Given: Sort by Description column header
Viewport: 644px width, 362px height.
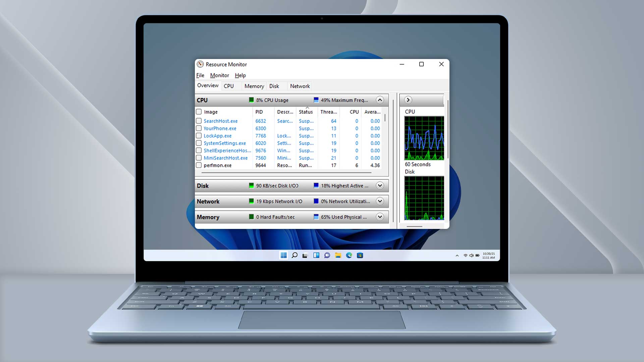Looking at the screenshot, I should click(285, 112).
